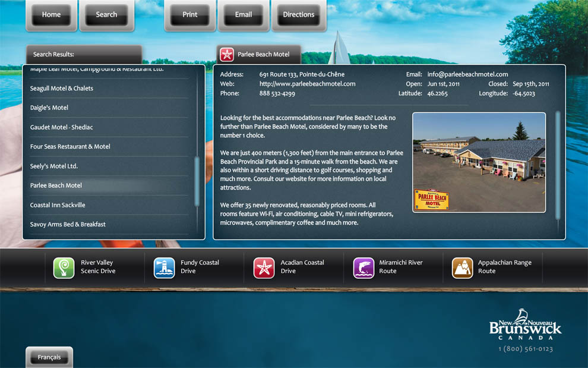
Task: Click the search results list scrollbar thumb
Action: [x=197, y=181]
